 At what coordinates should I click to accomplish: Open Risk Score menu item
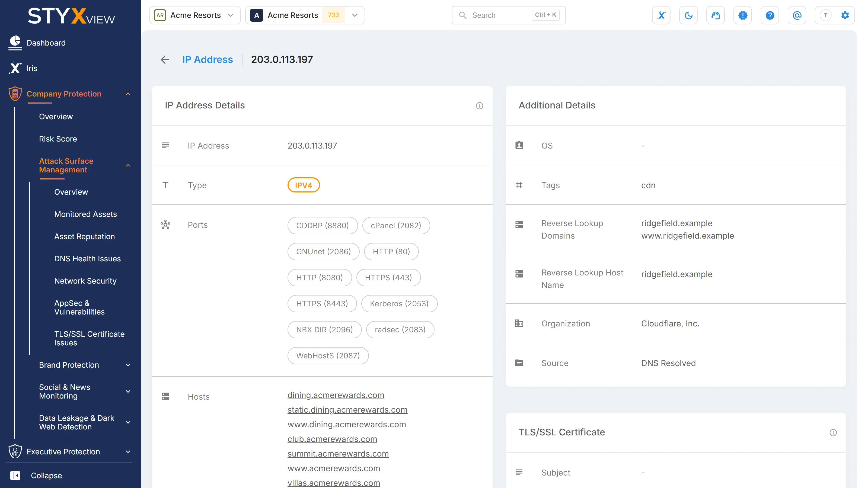click(x=58, y=139)
